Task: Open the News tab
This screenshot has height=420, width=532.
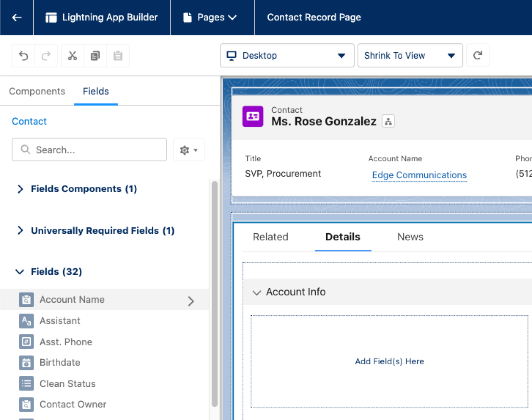Action: click(410, 237)
